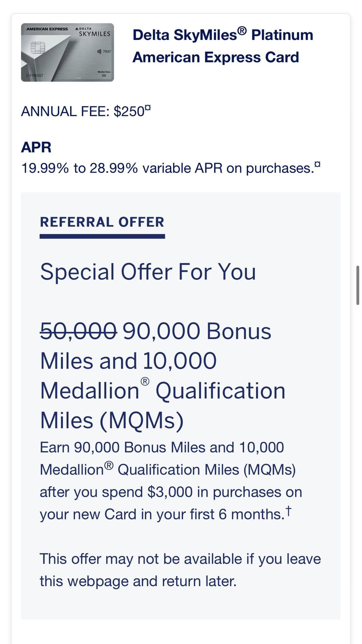Click the footnote symbol after $250 annual fee

[148, 108]
